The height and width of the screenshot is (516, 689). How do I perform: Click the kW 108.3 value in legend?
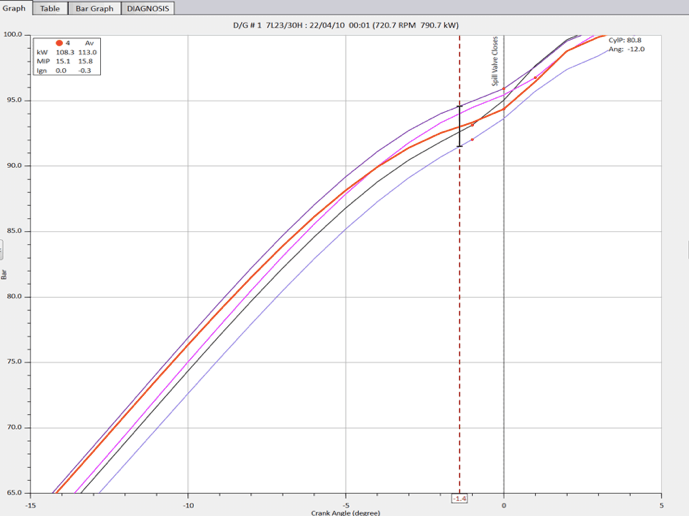coord(65,52)
